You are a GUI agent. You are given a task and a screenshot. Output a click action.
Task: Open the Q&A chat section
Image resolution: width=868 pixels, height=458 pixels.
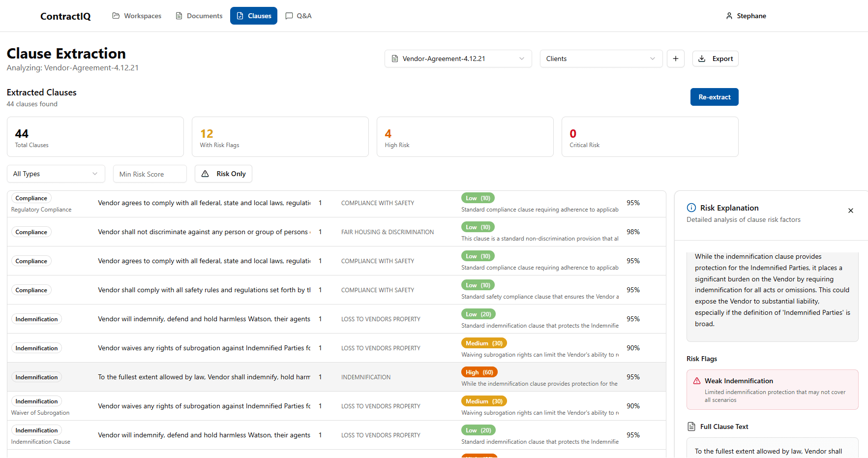[298, 16]
